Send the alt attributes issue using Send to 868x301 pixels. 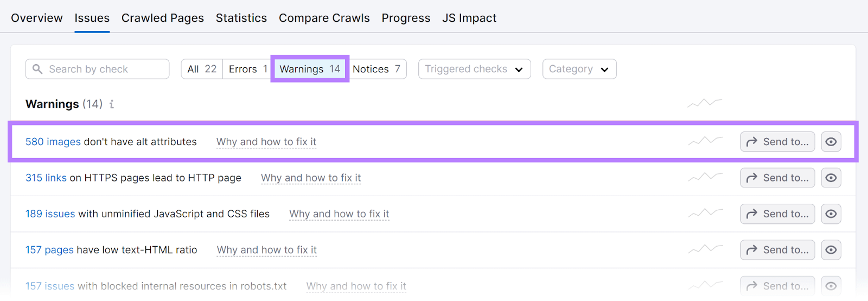pyautogui.click(x=777, y=142)
